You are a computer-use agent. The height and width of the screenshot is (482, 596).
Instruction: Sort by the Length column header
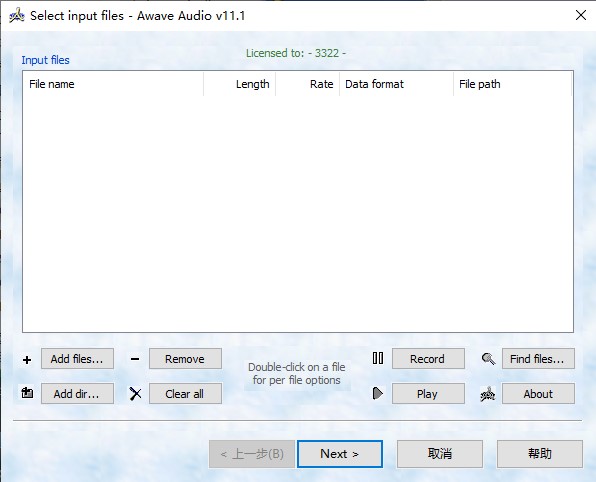click(239, 84)
